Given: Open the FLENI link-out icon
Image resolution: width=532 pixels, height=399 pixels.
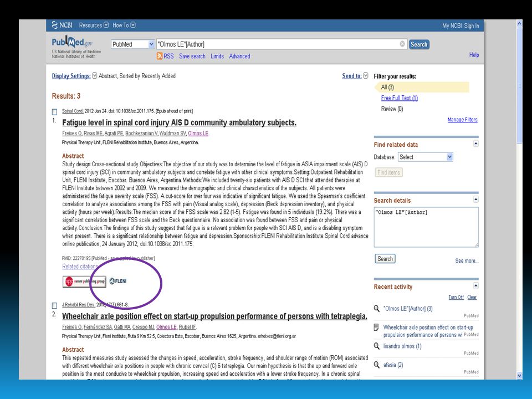Looking at the screenshot, I should click(117, 281).
